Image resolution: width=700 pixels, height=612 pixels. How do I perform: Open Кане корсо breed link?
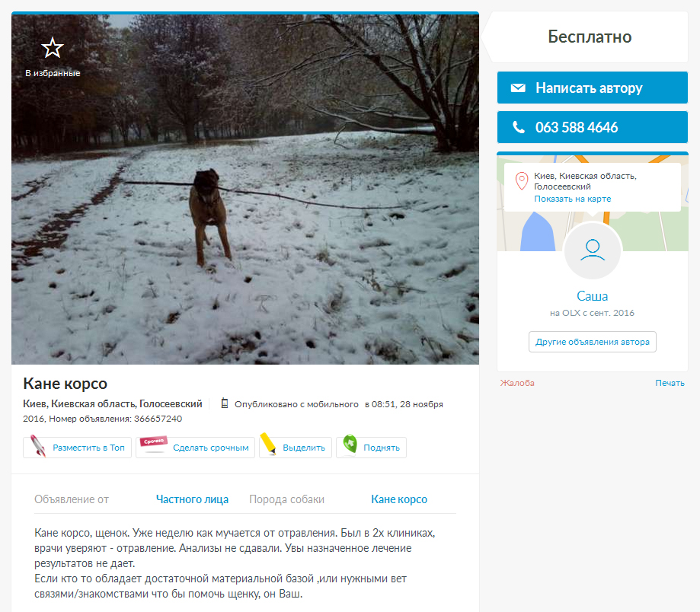tap(399, 499)
